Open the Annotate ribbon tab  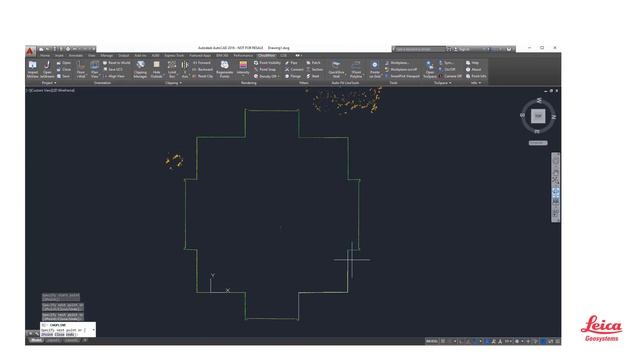76,56
